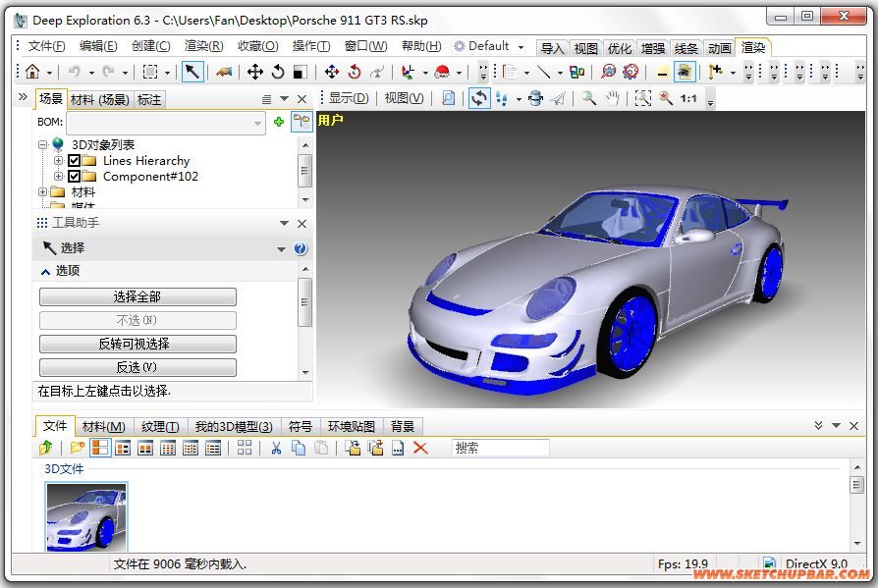
Task: Collapse the 3D对象列表 root node
Action: (x=42, y=145)
